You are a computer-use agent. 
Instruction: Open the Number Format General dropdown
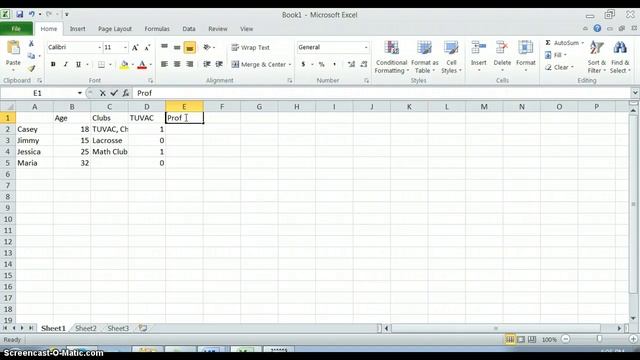pyautogui.click(x=366, y=47)
